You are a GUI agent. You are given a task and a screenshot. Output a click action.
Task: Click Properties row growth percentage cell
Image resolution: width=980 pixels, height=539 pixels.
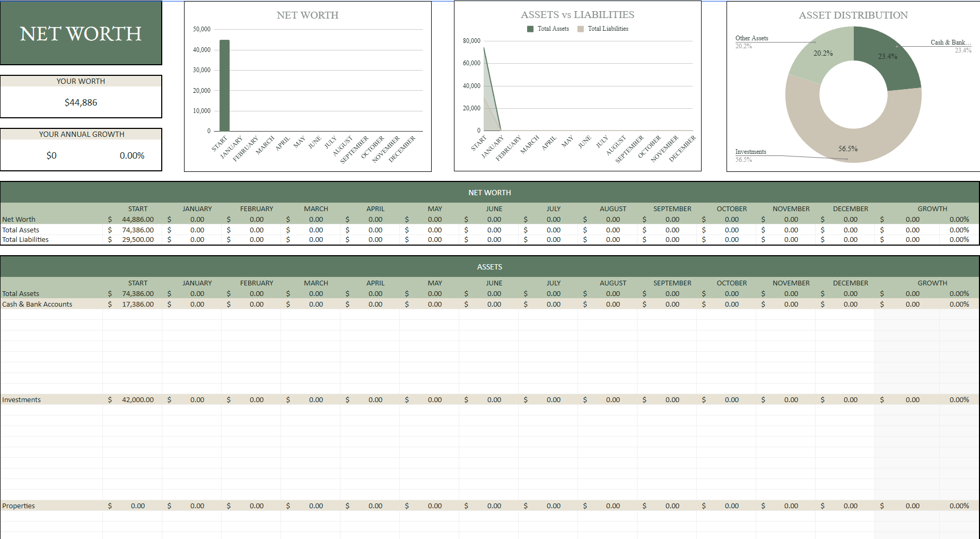coord(959,506)
